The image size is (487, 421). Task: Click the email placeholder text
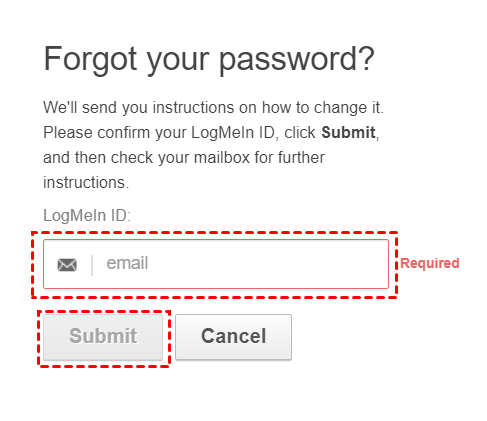pos(127,263)
